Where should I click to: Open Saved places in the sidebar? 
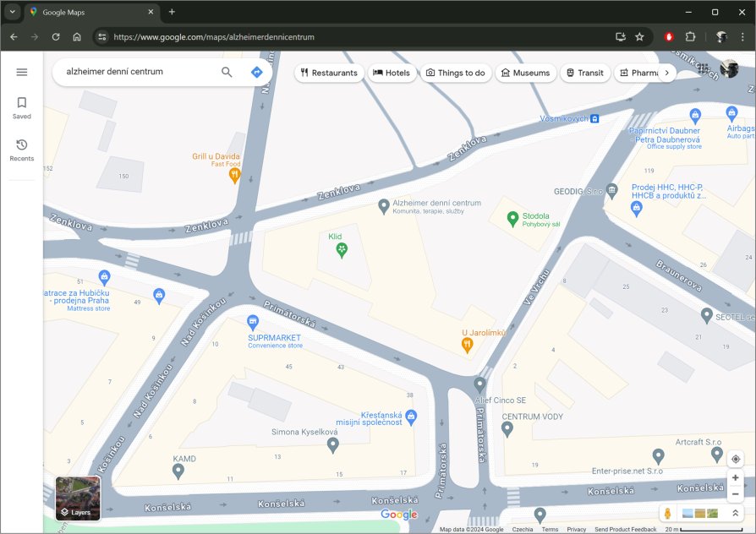[x=22, y=108]
